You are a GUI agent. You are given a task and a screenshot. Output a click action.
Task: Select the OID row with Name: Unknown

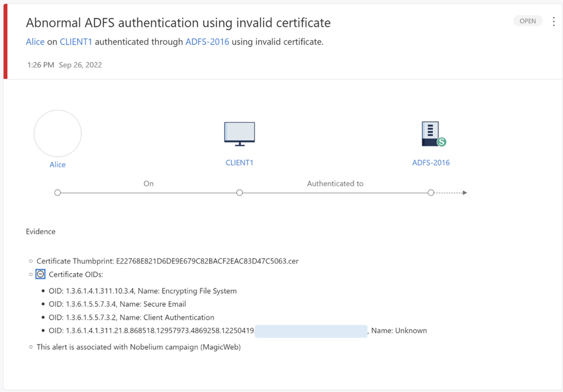point(238,331)
